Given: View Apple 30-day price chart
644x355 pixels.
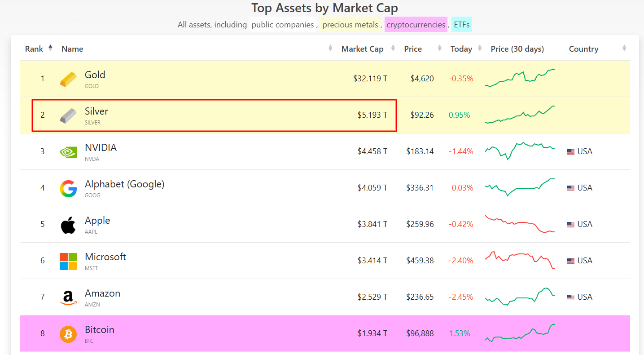Looking at the screenshot, I should 520,224.
